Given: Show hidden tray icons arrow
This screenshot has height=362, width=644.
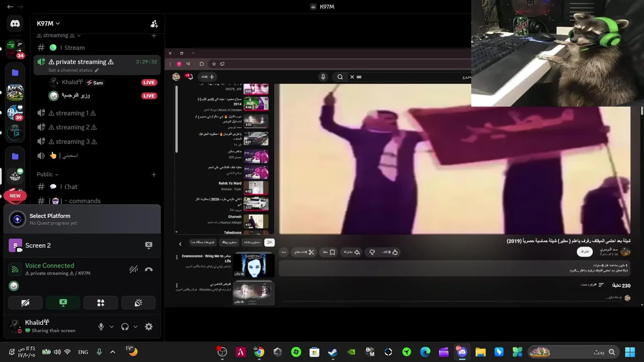Looking at the screenshot, I should [113, 352].
